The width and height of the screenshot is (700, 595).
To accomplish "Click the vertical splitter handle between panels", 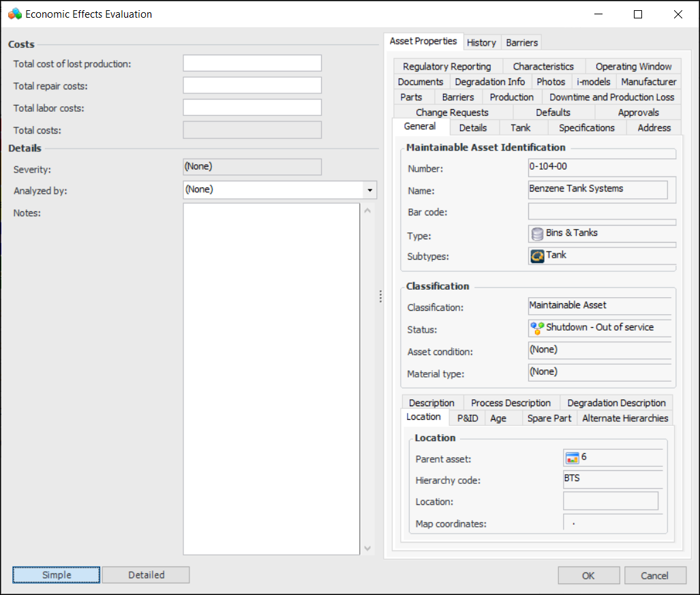I will click(380, 296).
